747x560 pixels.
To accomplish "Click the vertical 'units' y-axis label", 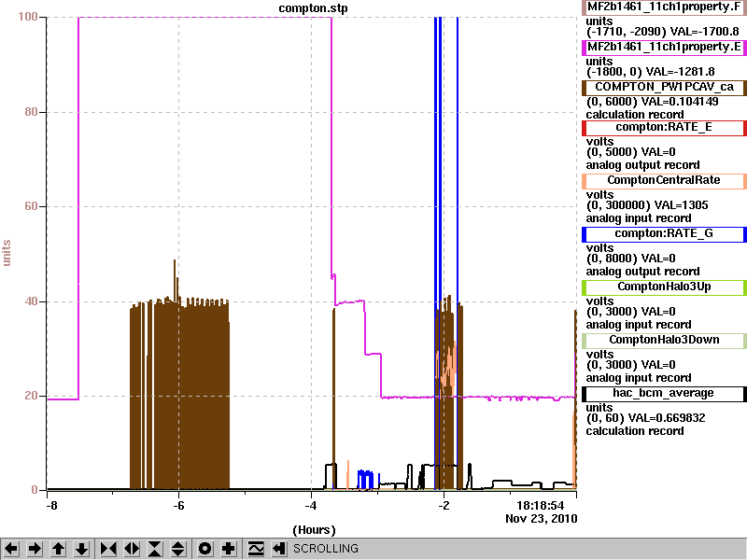I will point(7,253).
